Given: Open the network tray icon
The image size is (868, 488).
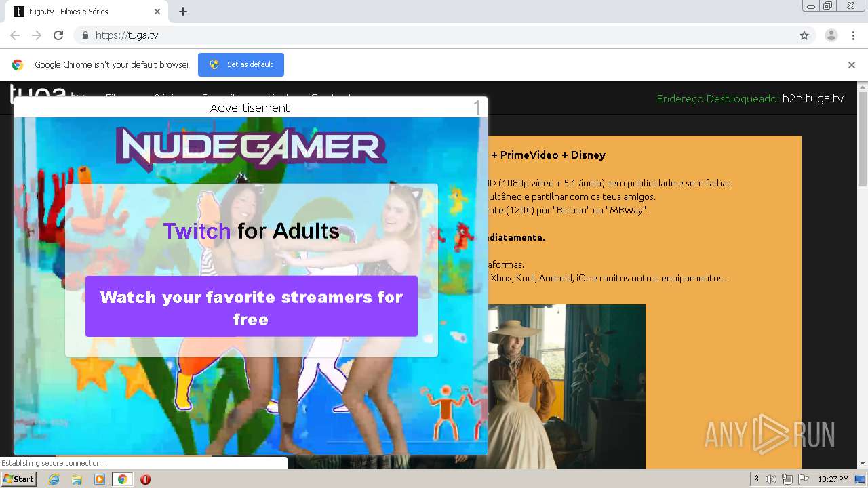Looking at the screenshot, I should 787,479.
